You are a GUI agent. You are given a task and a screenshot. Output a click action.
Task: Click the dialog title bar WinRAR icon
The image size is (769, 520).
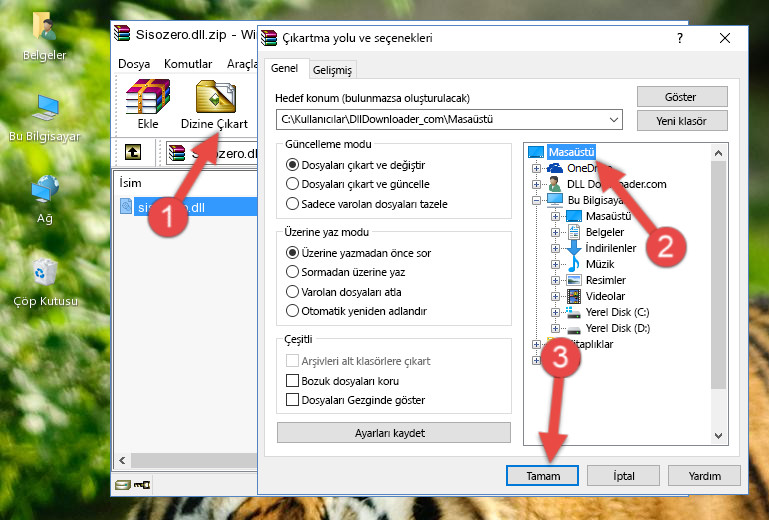coord(269,38)
